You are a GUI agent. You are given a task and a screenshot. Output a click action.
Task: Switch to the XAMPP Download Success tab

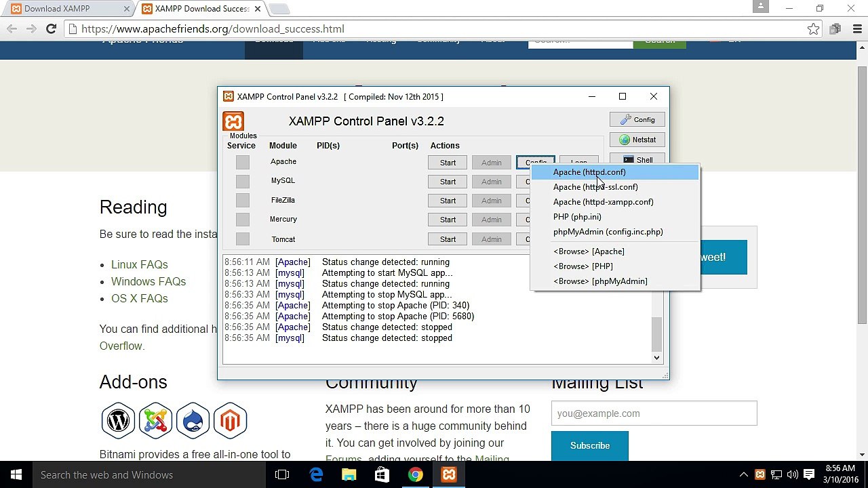point(200,9)
